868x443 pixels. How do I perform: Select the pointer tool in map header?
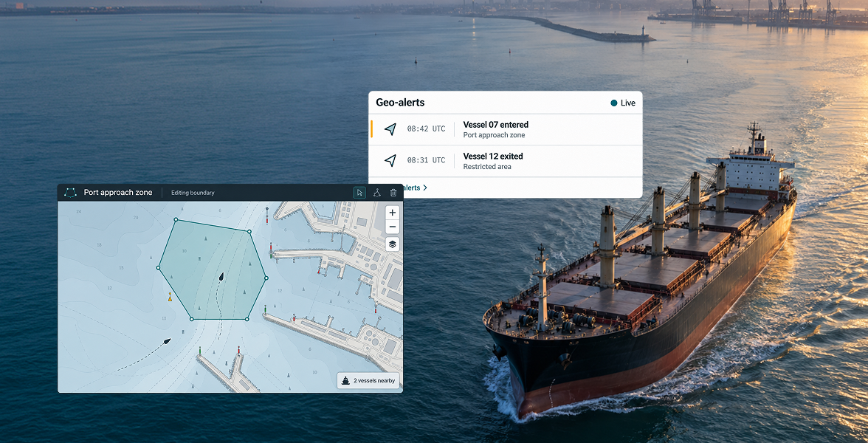(x=359, y=193)
